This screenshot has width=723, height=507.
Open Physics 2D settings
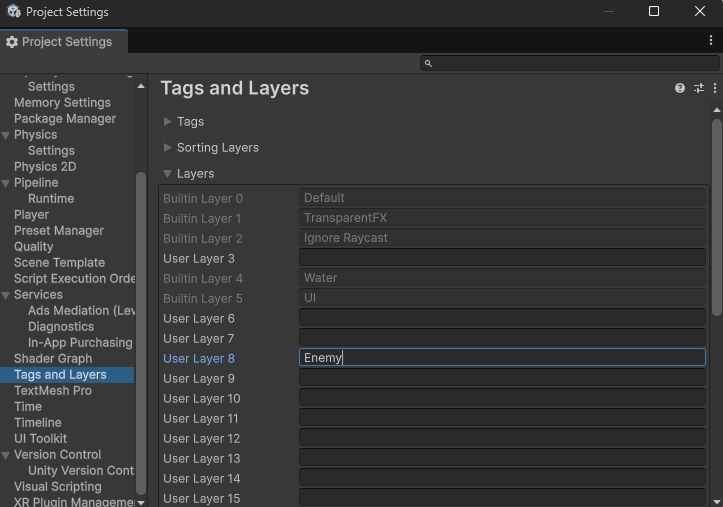click(45, 167)
